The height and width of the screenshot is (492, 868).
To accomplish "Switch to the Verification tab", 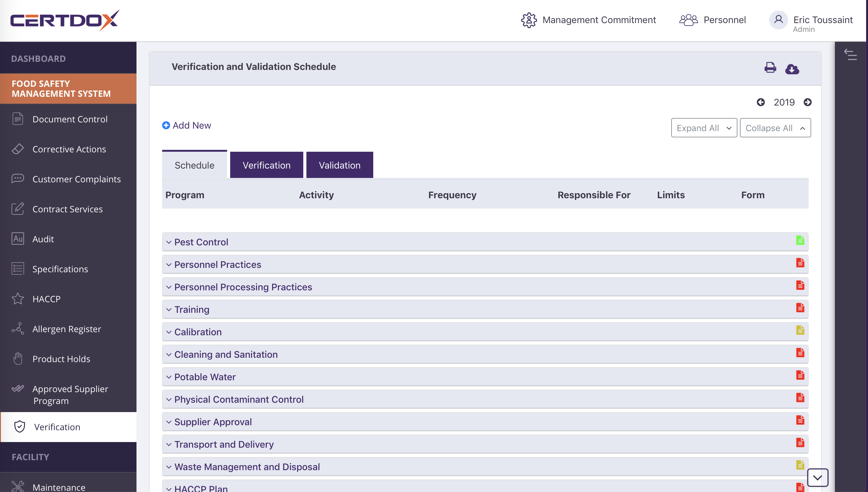I will pos(266,165).
